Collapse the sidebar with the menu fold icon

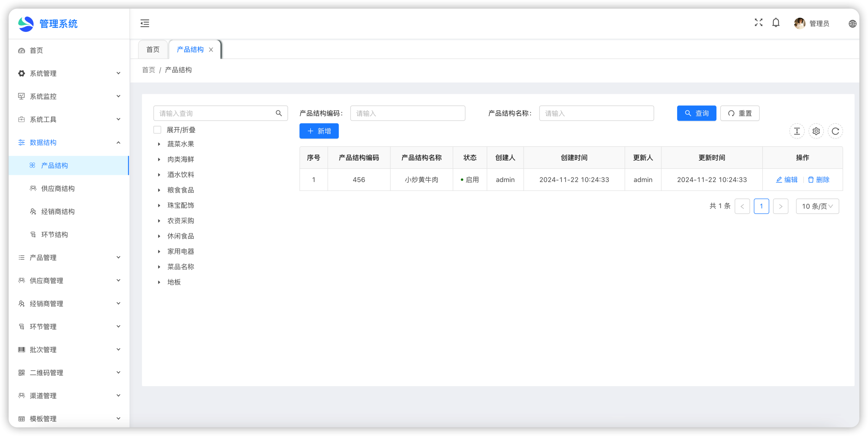coord(145,23)
